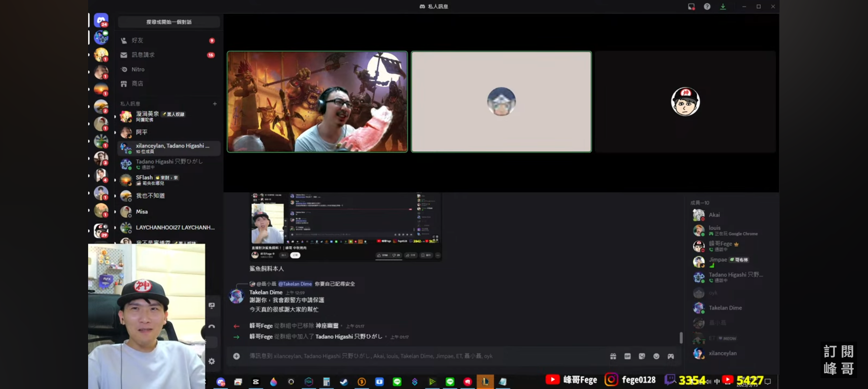The image size is (868, 389).
Task: Click the green download update icon
Action: click(723, 7)
